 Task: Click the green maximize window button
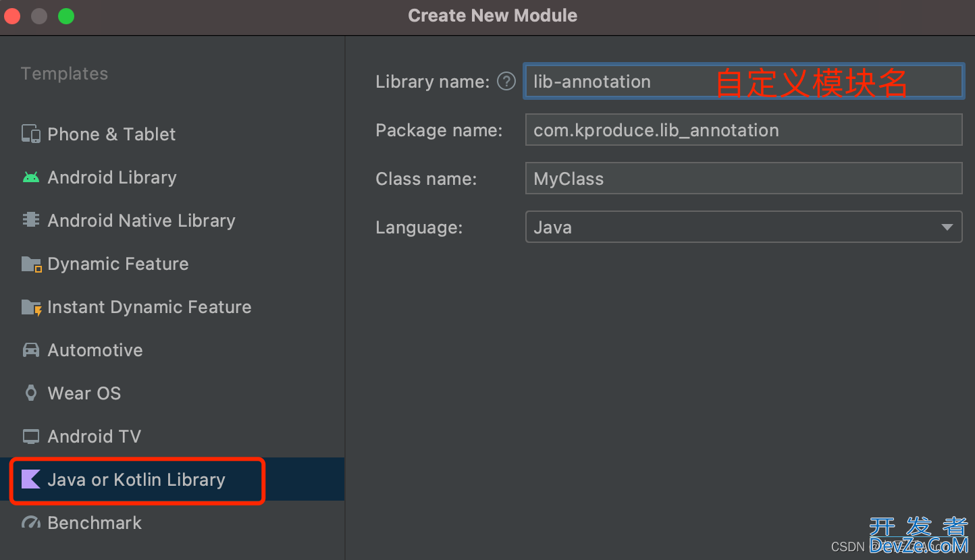(66, 16)
